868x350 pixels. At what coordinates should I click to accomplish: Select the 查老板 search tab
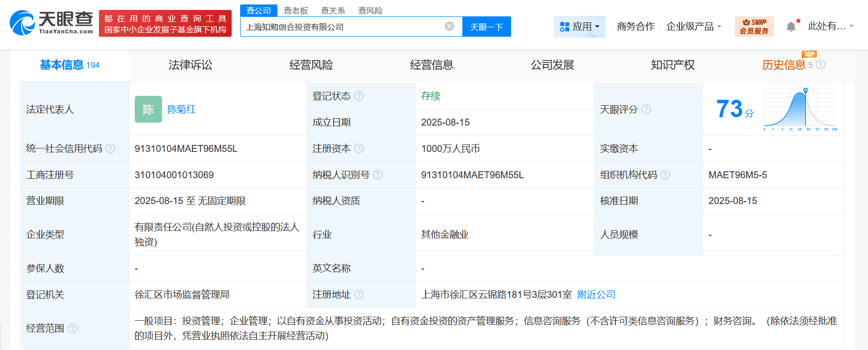click(x=296, y=10)
